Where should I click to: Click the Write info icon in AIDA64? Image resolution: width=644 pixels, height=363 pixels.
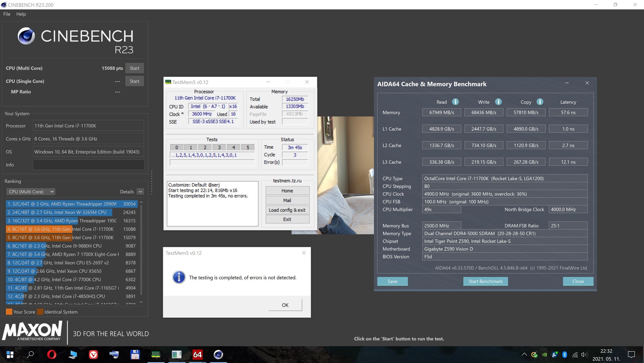498,102
